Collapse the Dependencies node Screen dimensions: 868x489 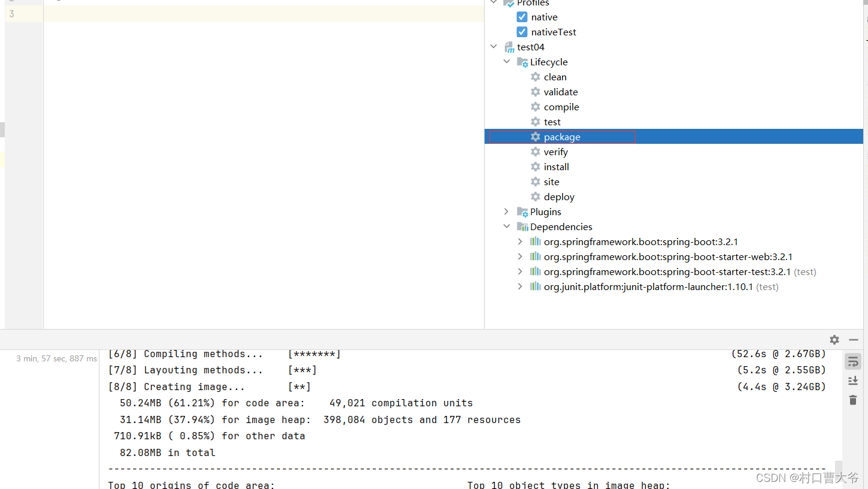(507, 227)
